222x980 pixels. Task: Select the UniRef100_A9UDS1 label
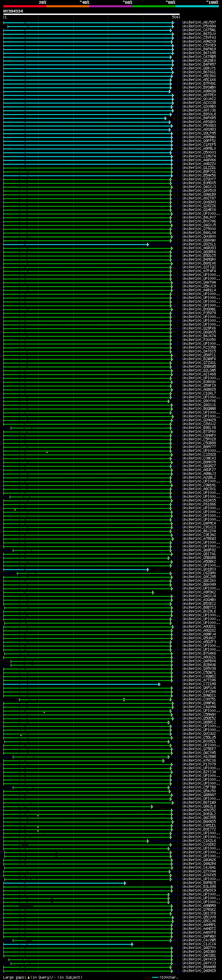point(199,626)
